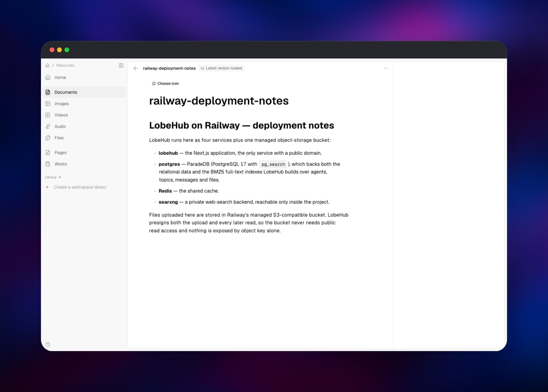Open the Images section
This screenshot has width=548, height=392.
[x=84, y=104]
